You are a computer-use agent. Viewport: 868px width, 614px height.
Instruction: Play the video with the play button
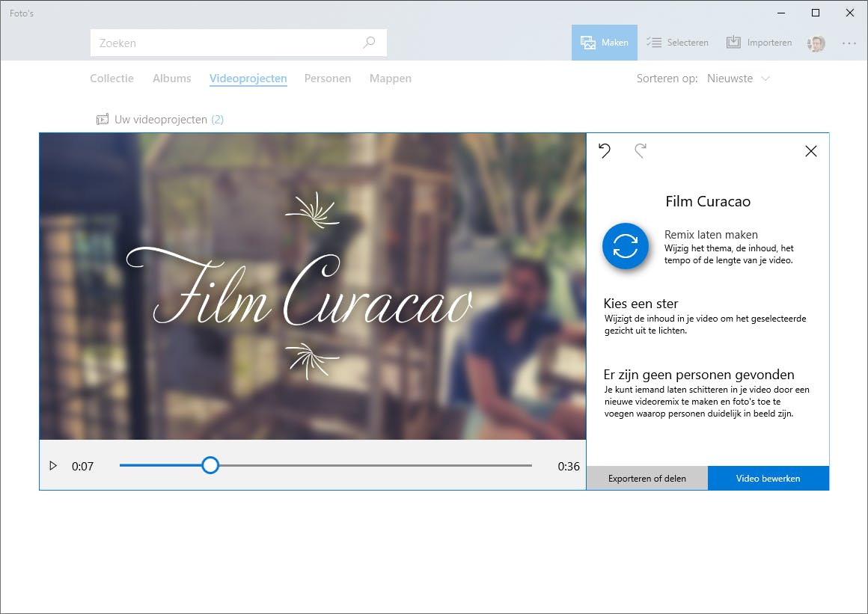click(x=53, y=466)
